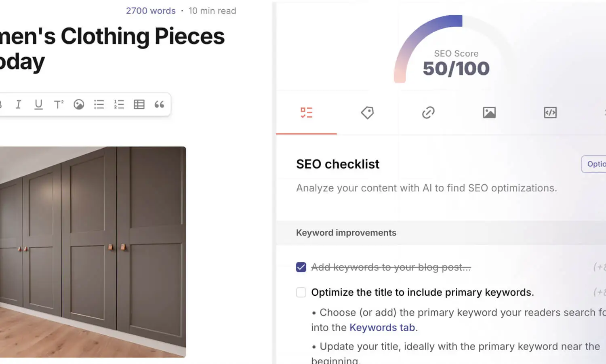Apply italic formatting in the toolbar
Screen dimensions: 606x364
pos(18,105)
